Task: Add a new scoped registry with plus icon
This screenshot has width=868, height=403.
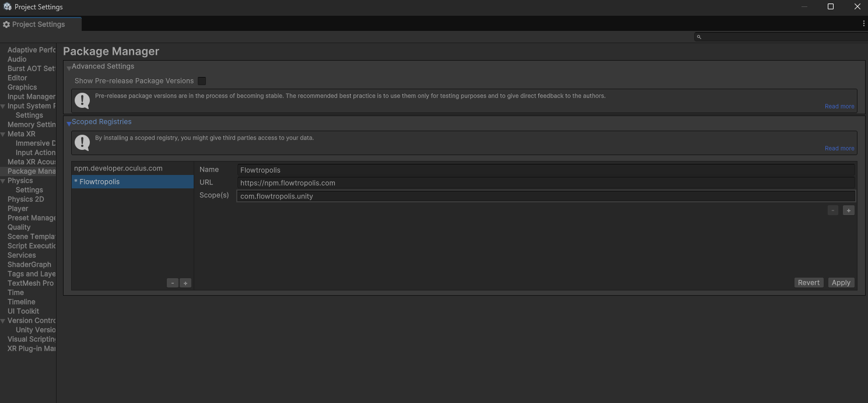Action: [185, 282]
